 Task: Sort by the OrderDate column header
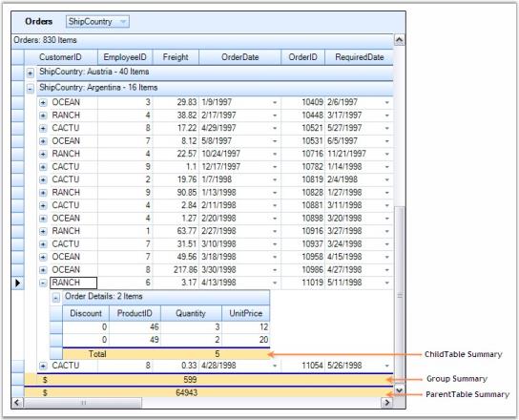point(240,57)
